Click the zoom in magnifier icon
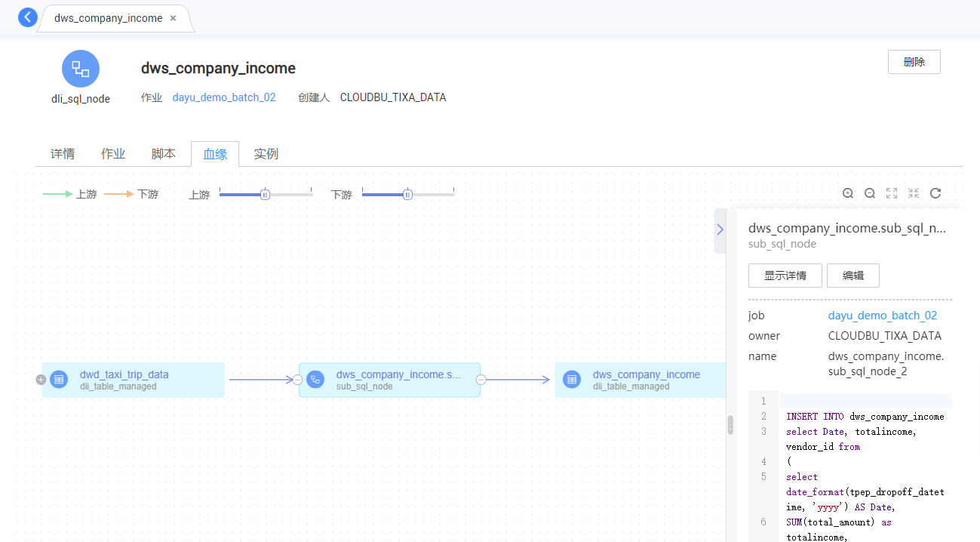This screenshot has width=980, height=542. (848, 193)
